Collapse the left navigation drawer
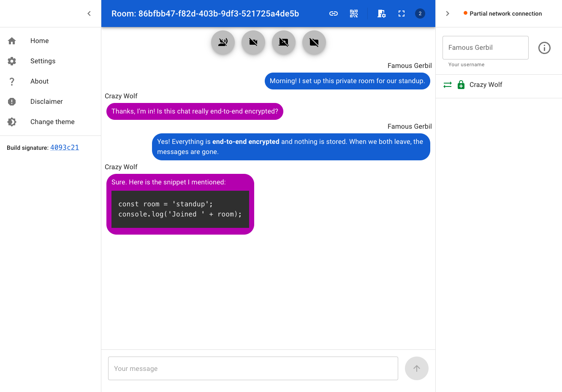562x392 pixels. (x=89, y=14)
